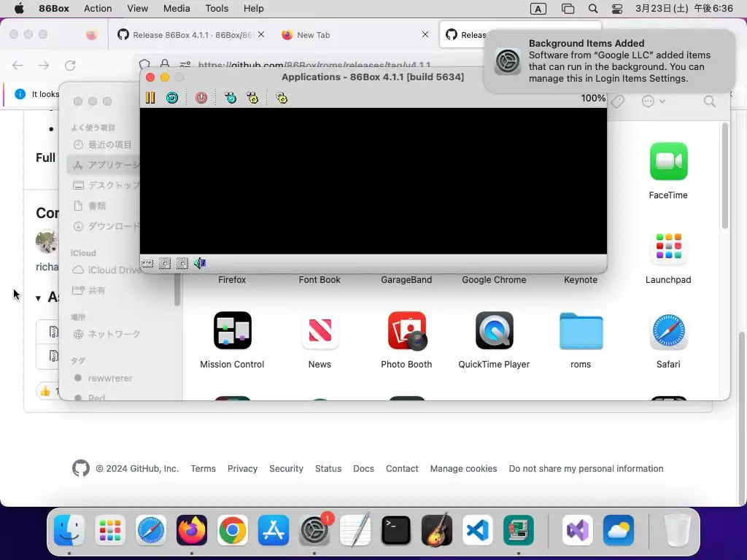Screen dimensions: 747x560
Task: Click the red ACPI shutdown power icon
Action: coord(201,98)
